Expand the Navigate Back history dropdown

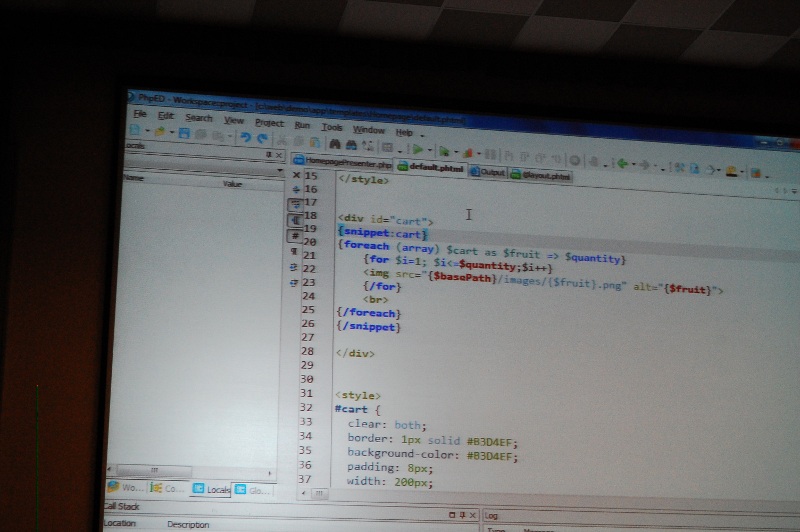pyautogui.click(x=634, y=164)
